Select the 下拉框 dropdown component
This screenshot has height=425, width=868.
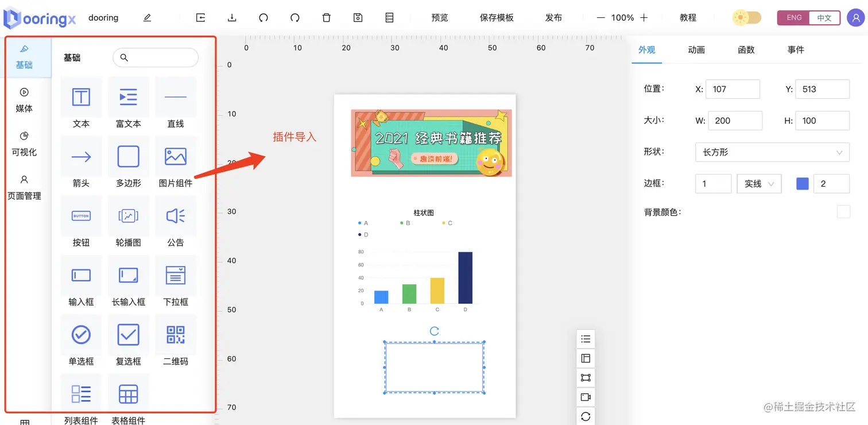[x=176, y=281]
